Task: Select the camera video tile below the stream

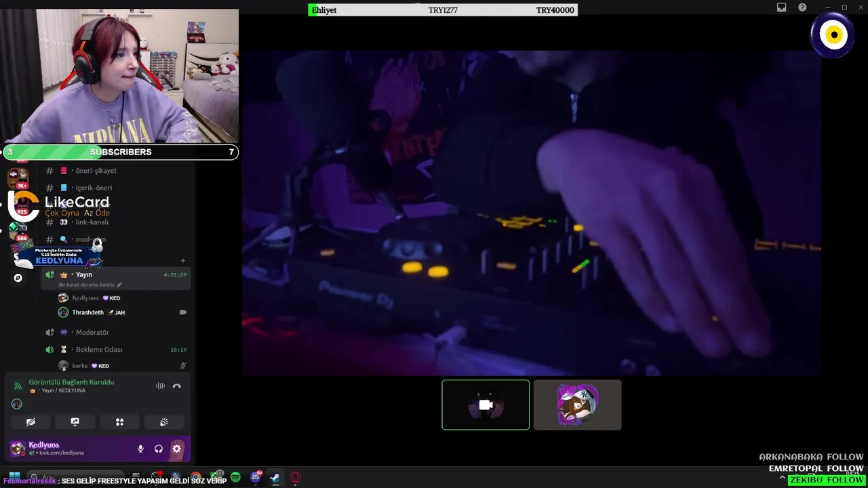Action: pyautogui.click(x=486, y=405)
